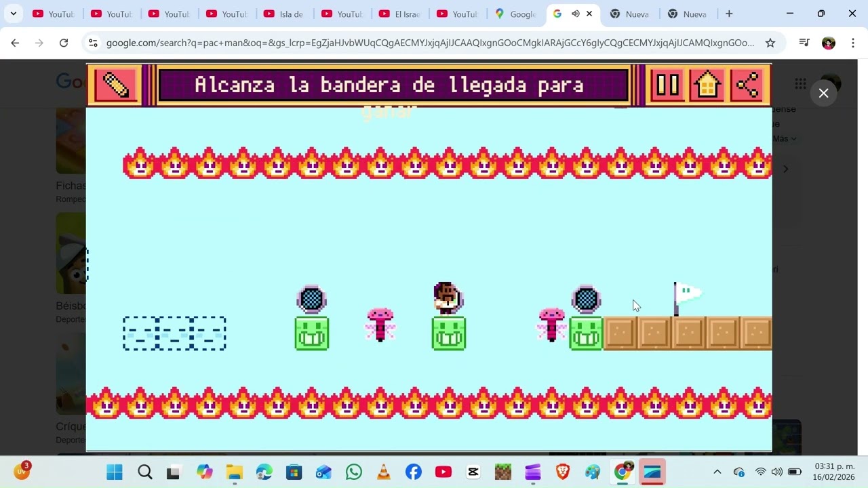Click the dashed outline platform placeholder

174,333
